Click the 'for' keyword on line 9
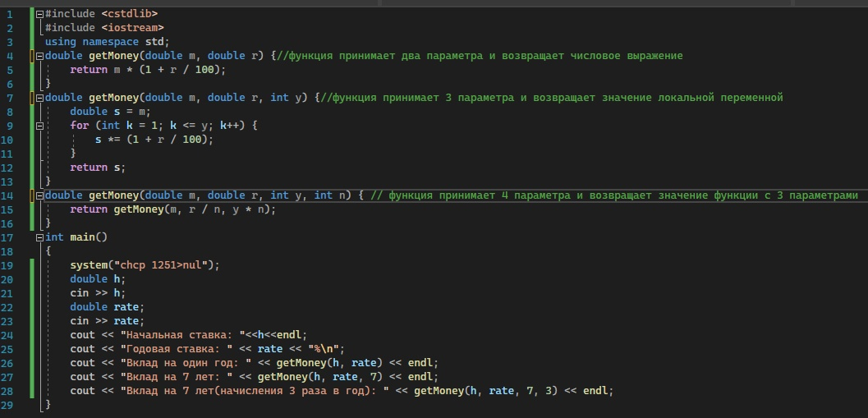The image size is (868, 418). click(80, 126)
